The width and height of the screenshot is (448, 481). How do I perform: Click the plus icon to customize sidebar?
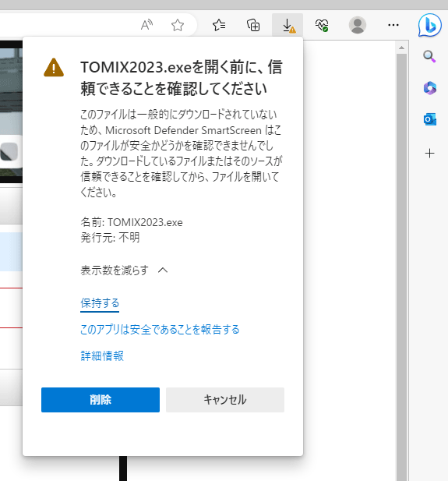[x=429, y=153]
